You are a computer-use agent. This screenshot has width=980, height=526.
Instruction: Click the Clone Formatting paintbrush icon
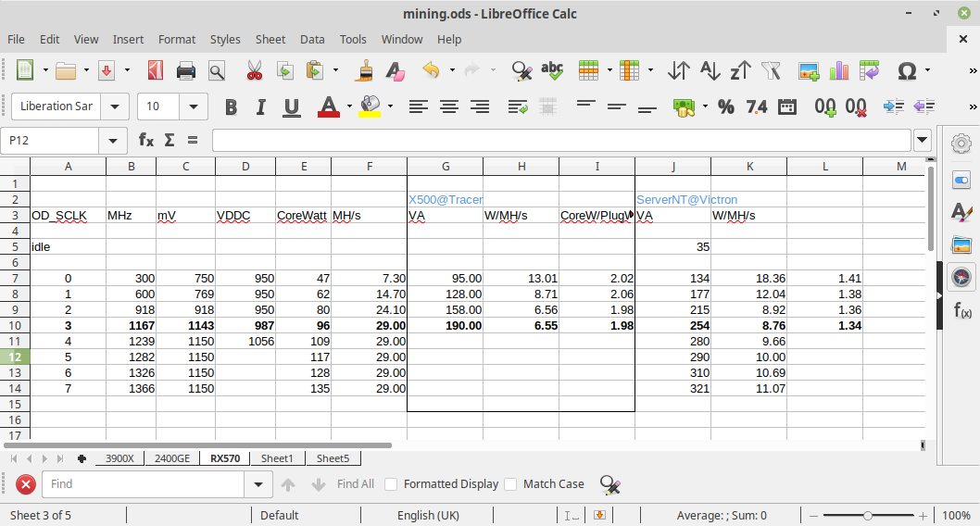pos(366,70)
